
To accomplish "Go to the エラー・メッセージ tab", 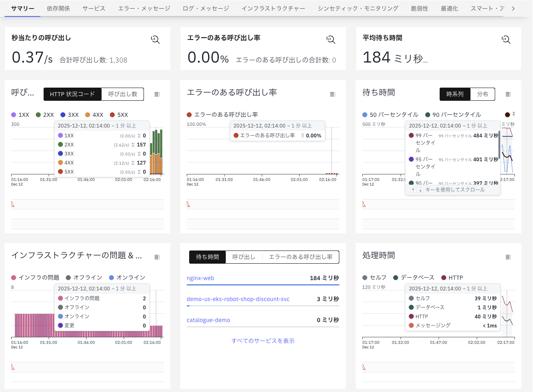I will pyautogui.click(x=144, y=8).
